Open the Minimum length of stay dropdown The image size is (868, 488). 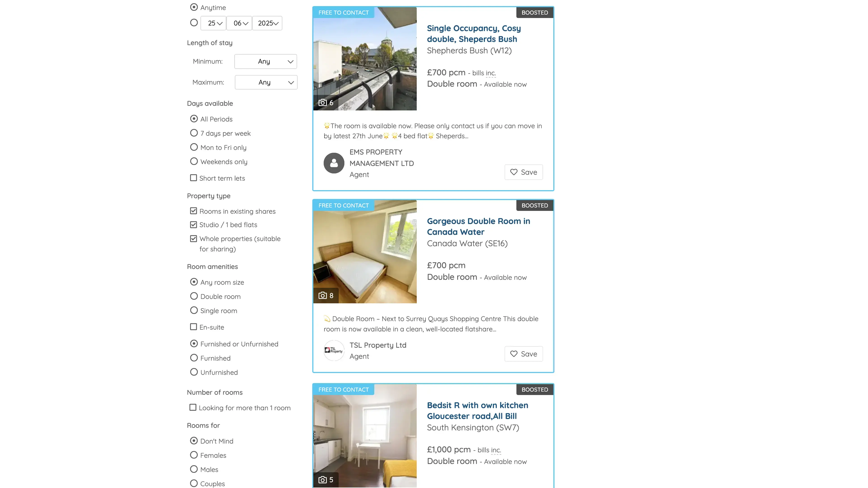point(266,62)
